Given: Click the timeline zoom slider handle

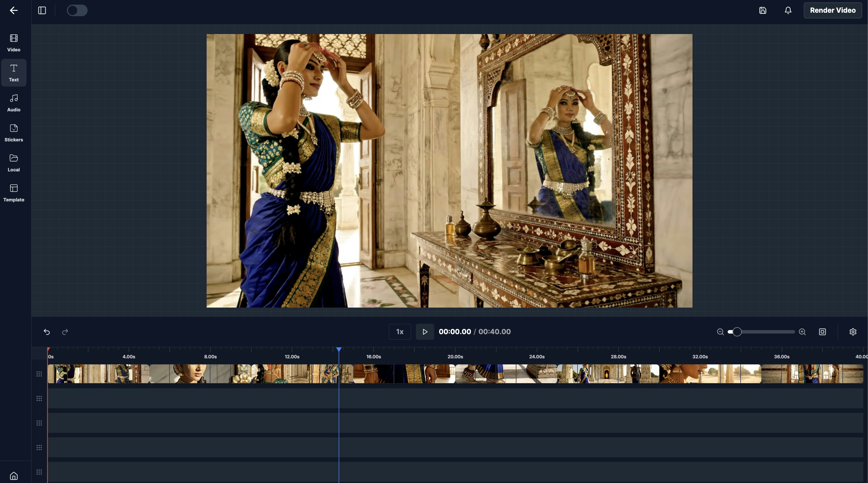Looking at the screenshot, I should (x=737, y=332).
